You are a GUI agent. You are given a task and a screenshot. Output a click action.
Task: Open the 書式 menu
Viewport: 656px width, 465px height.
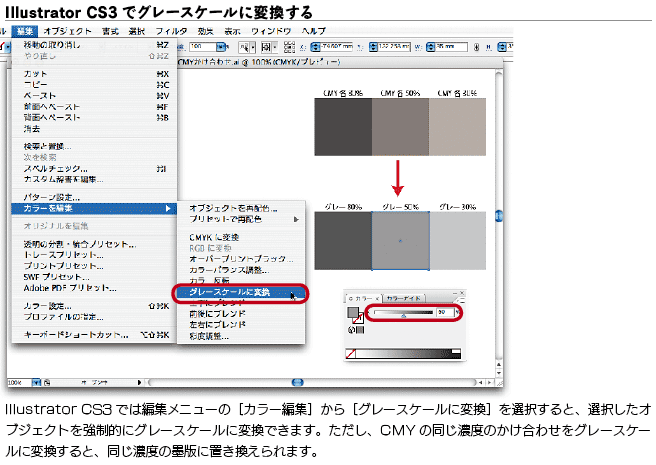[x=110, y=31]
